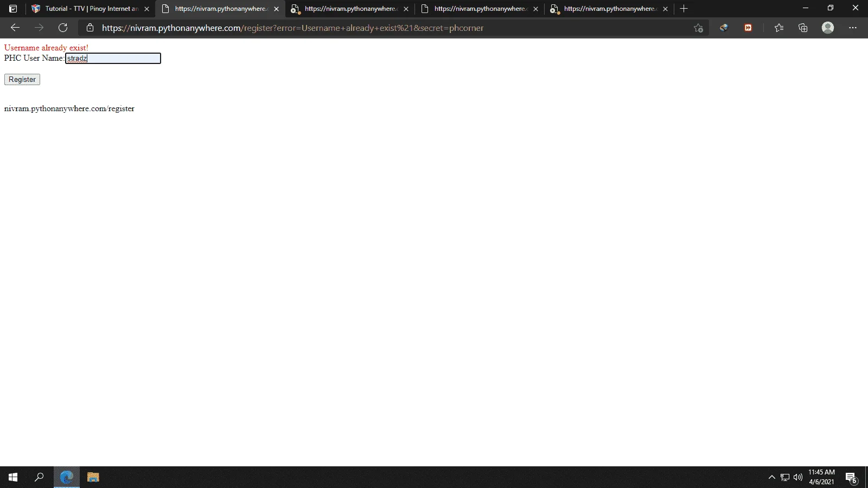This screenshot has height=488, width=868.
Task: Open tab actions menu icon
Action: (x=13, y=9)
